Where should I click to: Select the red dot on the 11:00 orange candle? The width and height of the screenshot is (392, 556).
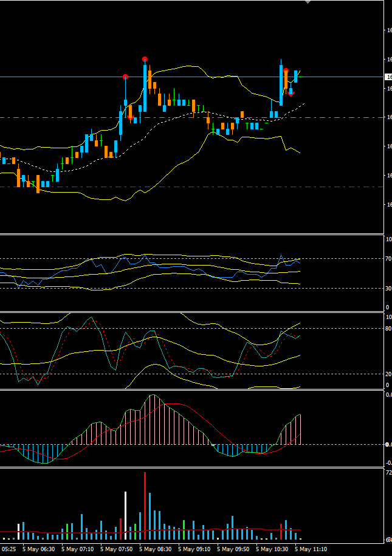(286, 71)
